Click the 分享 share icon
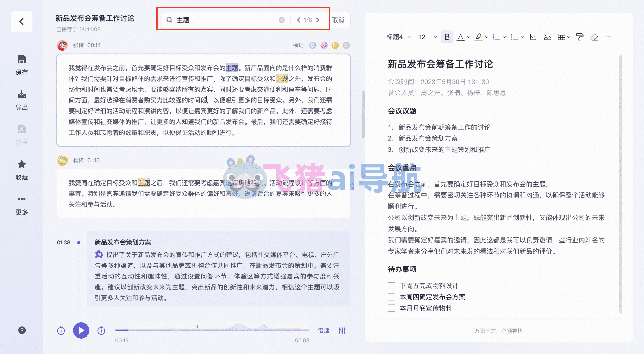 [x=21, y=129]
